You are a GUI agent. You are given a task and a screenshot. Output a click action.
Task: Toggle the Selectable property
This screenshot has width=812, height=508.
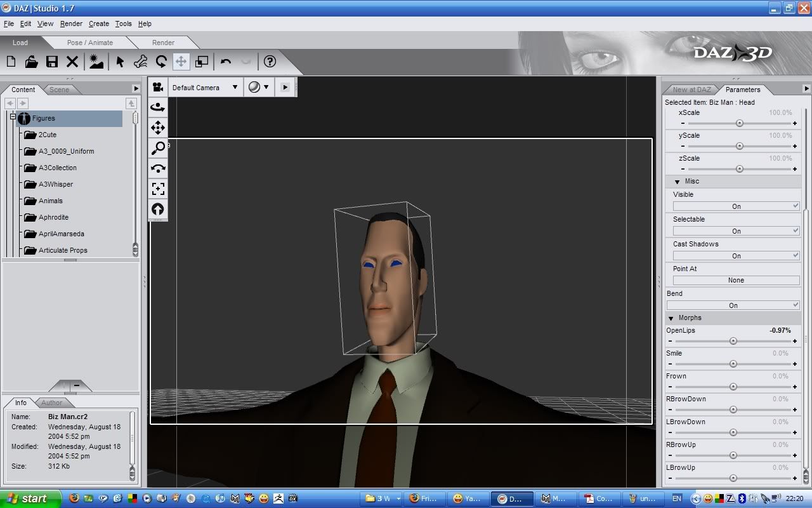736,231
